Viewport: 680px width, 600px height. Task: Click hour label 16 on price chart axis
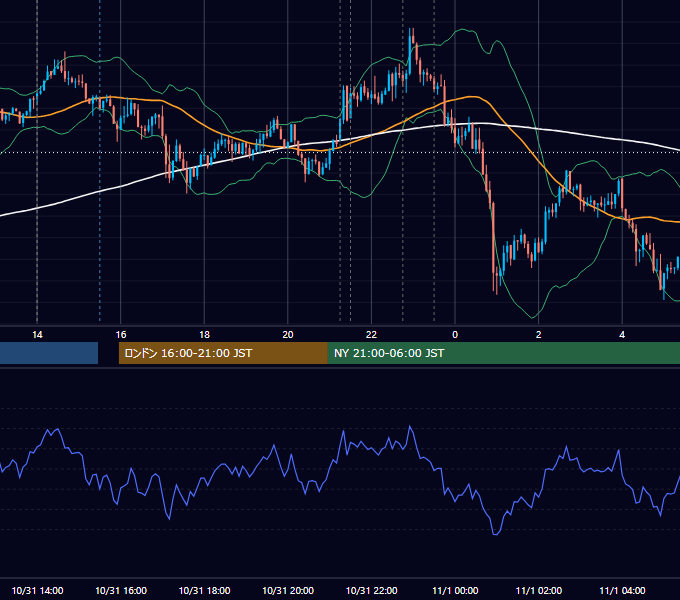tap(121, 335)
